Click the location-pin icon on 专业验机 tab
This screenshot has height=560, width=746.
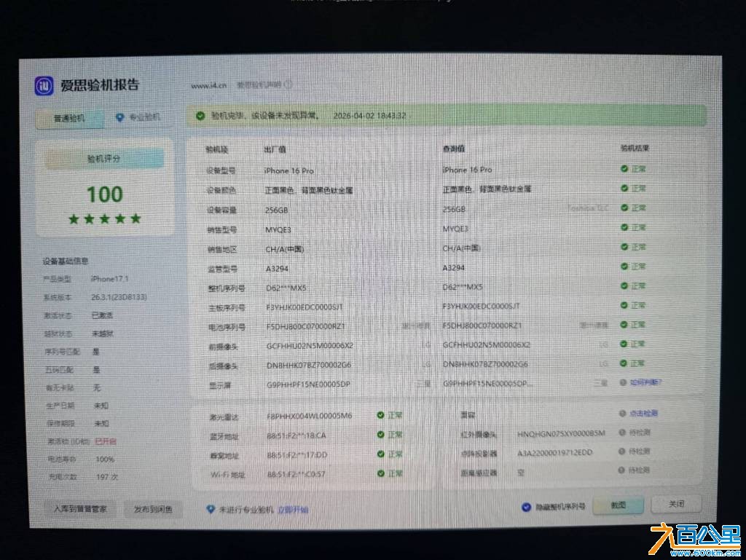coord(118,117)
